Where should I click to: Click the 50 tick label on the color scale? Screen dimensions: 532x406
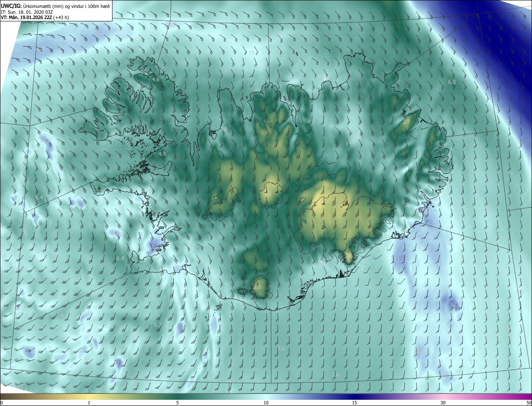(529, 403)
